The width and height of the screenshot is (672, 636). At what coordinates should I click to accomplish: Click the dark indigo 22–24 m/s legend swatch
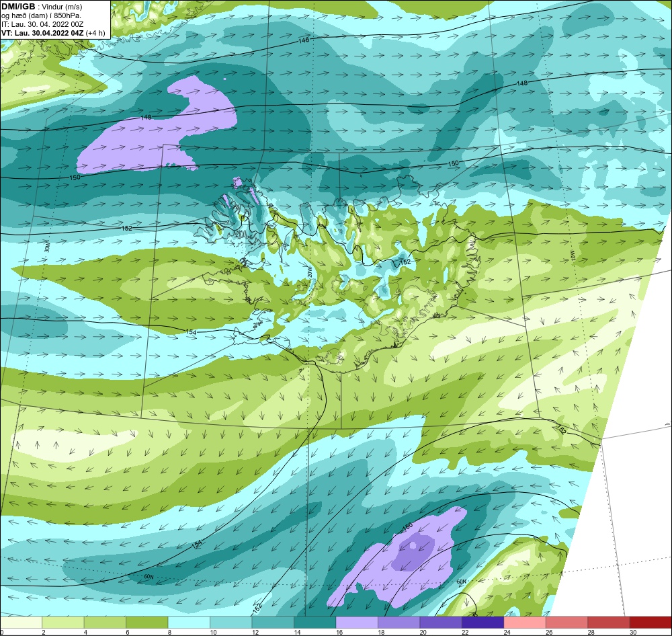tap(483, 623)
